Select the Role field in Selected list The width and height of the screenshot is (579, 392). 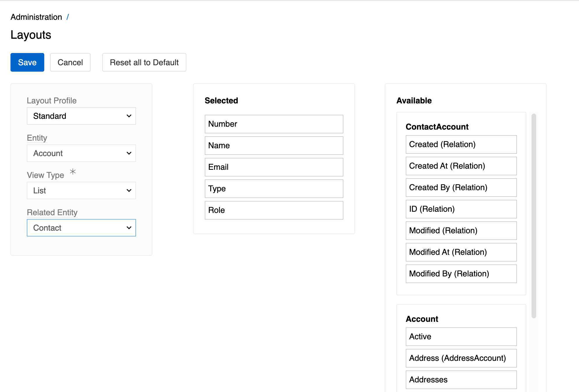coord(273,210)
